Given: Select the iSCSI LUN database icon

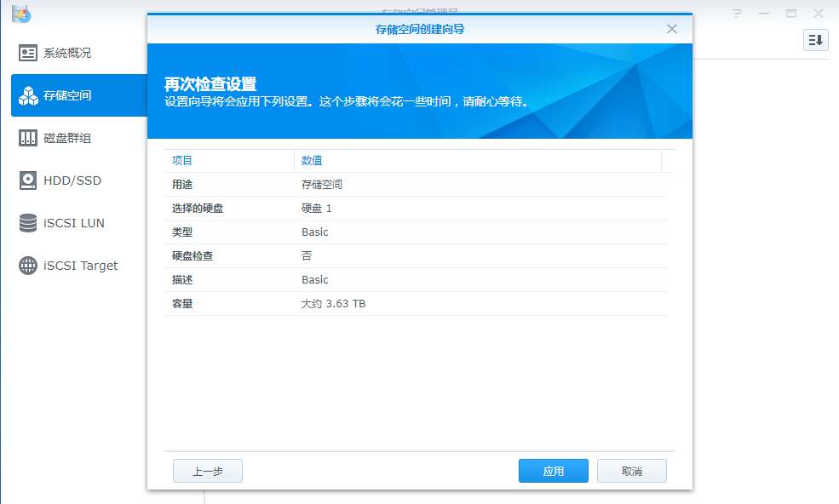Looking at the screenshot, I should click(x=28, y=223).
